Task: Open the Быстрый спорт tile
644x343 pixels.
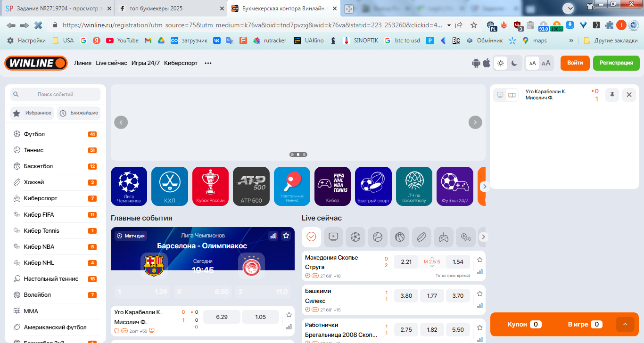Action: tap(373, 187)
